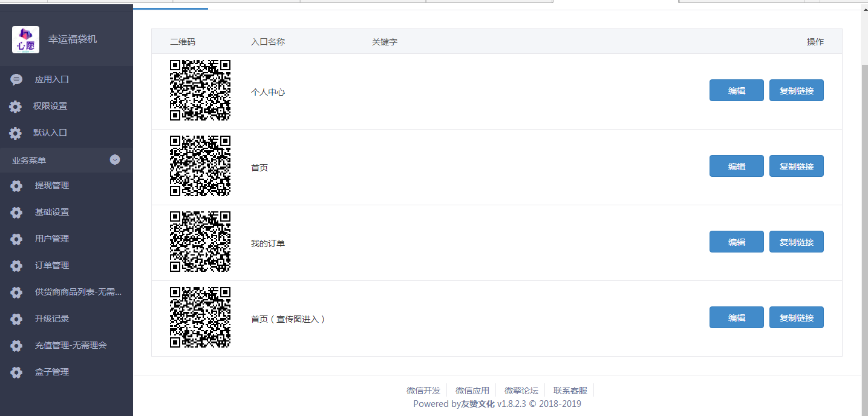868x416 pixels.
Task: Click the gear icon beside 盒子管理
Action: point(16,372)
